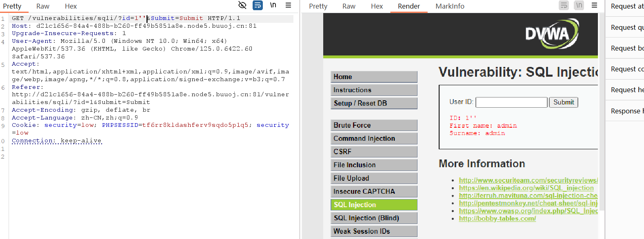Viewport: 644px width, 239px height.
Task: Click the User ID input field
Action: pyautogui.click(x=511, y=102)
